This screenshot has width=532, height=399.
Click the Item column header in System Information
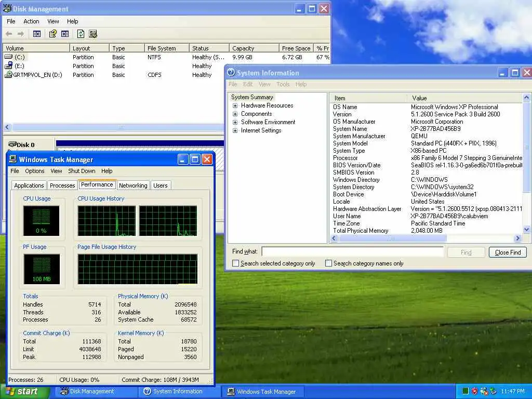368,98
